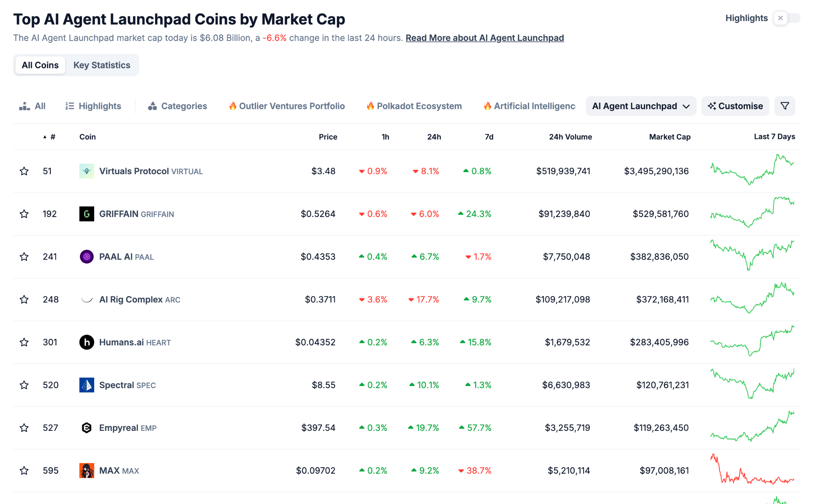
Task: View GRIFFAIN 7-day sparkline chart
Action: tap(752, 212)
